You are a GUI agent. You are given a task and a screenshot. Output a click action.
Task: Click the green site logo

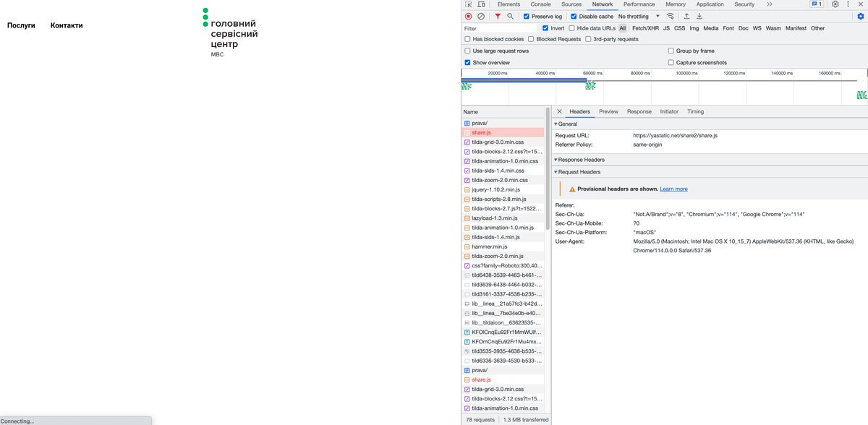coord(229,33)
